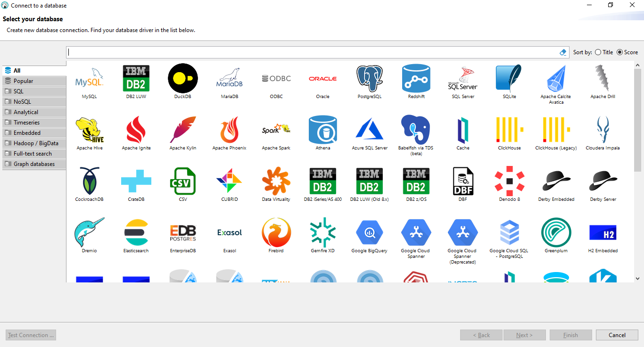
Task: Filter by Hadoop / BigData
Action: coord(34,143)
